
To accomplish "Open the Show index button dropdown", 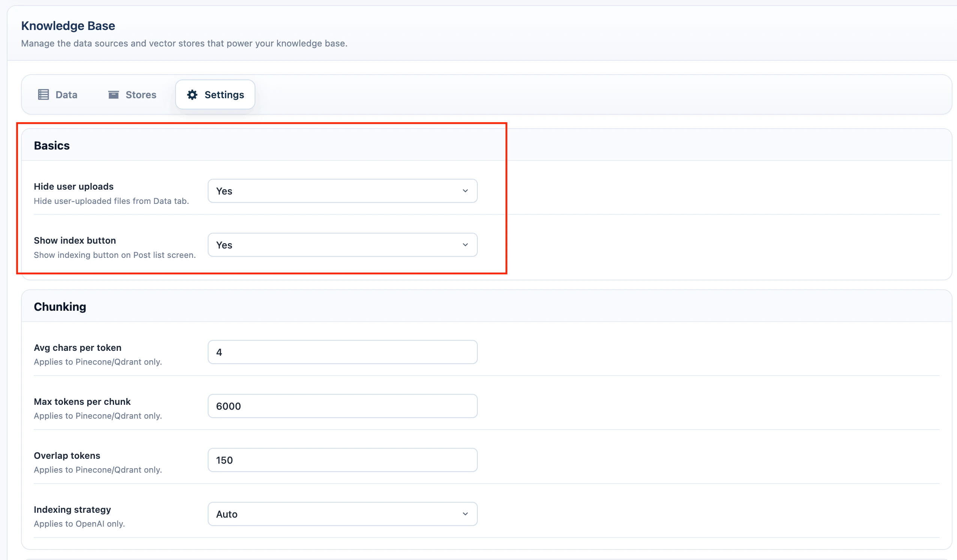I will tap(342, 245).
